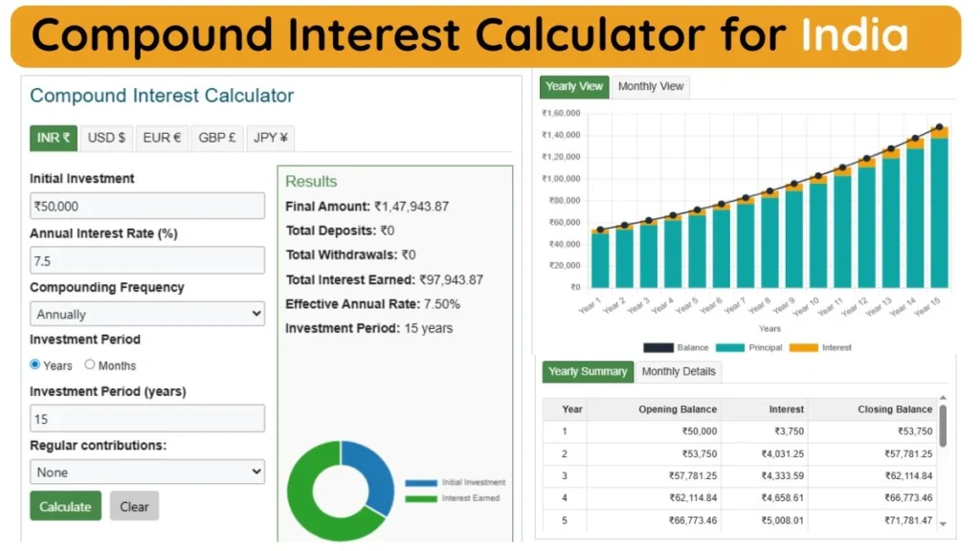The height and width of the screenshot is (551, 980).
Task: Switch currency to USD dollars
Action: (106, 138)
